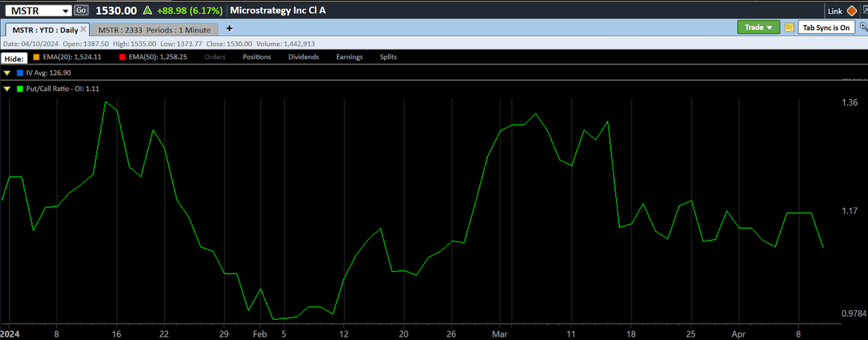The width and height of the screenshot is (868, 340).
Task: Click the Link label
Action: pyautogui.click(x=835, y=11)
